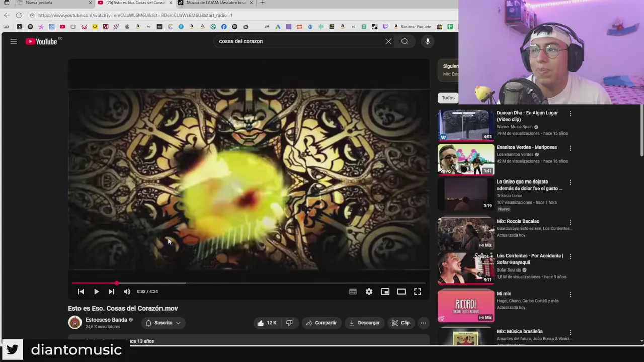Open options for Los Corrientes video
Screen dimensions: 644x362
[x=570, y=256]
